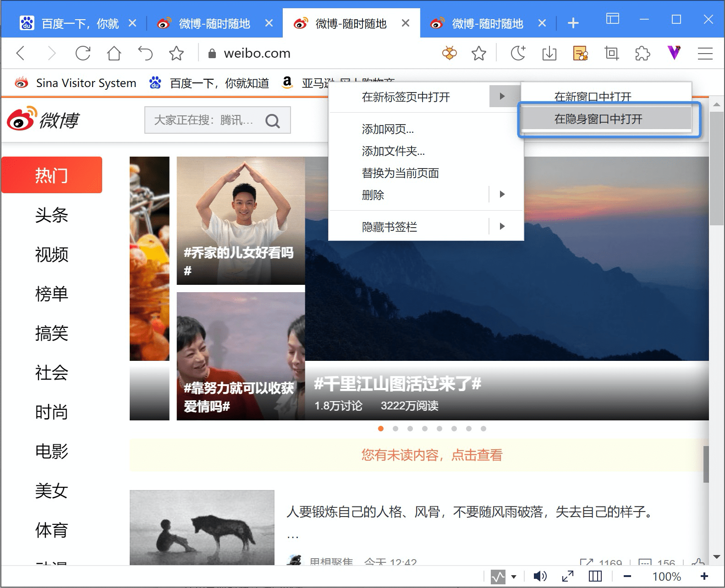The height and width of the screenshot is (588, 725).
Task: Open 百度一下，你就知道 bookmark
Action: point(209,83)
